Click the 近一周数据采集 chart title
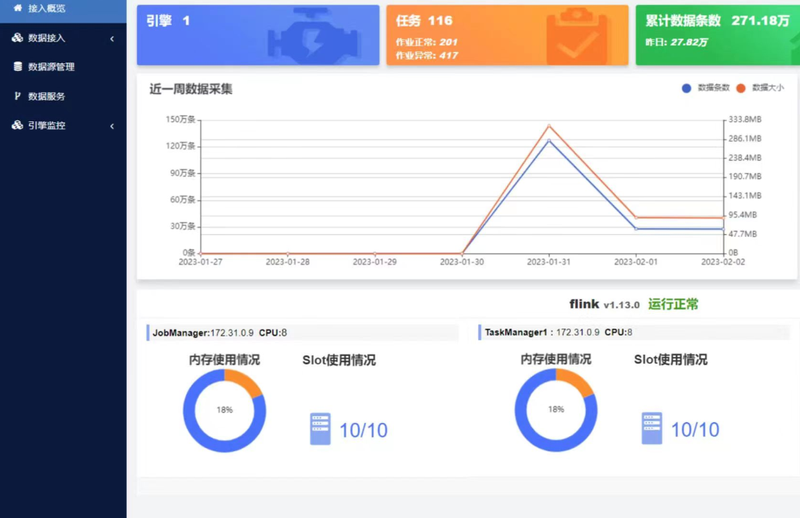 point(191,89)
